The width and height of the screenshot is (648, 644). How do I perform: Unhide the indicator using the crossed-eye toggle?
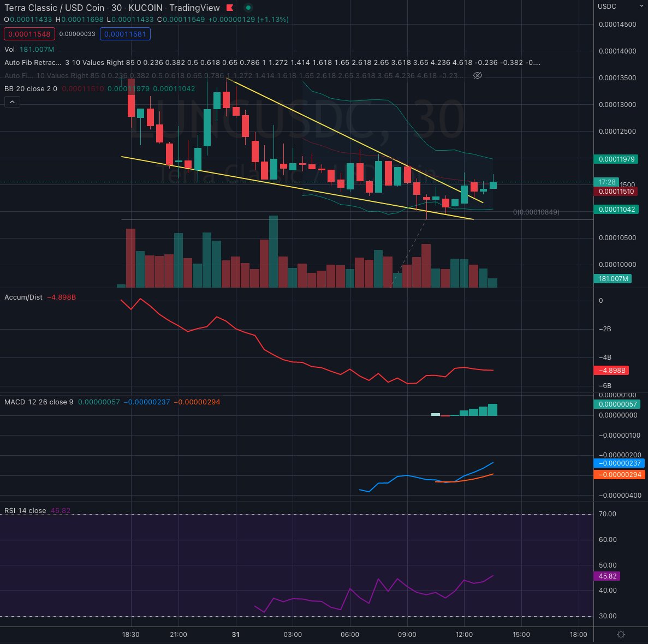pos(478,75)
